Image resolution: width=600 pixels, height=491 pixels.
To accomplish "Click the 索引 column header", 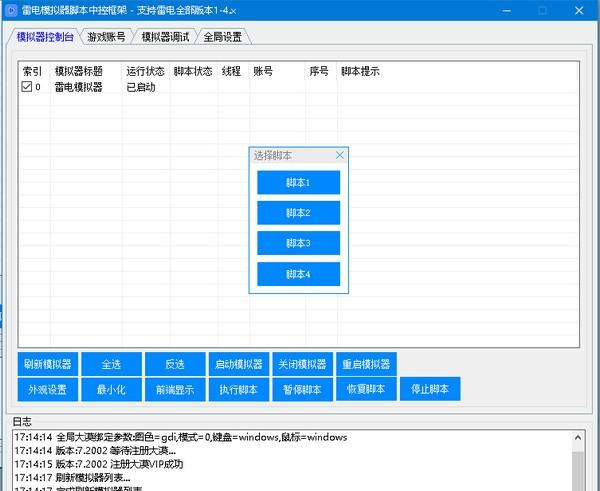I will 34,71.
